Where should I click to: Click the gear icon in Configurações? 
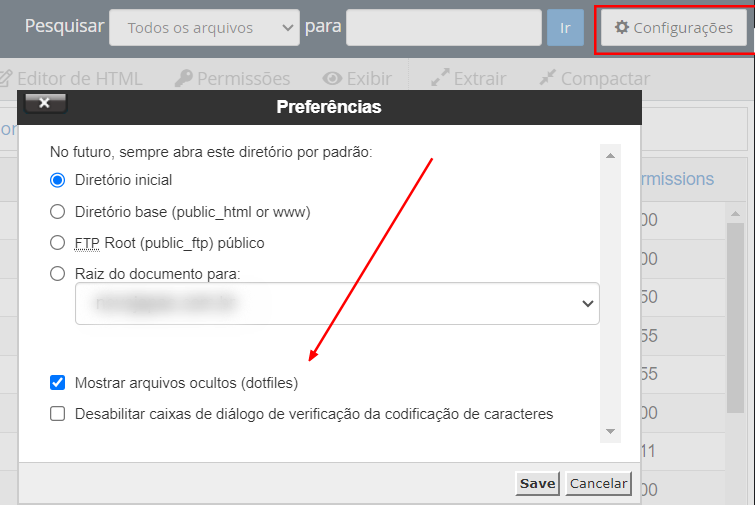621,28
